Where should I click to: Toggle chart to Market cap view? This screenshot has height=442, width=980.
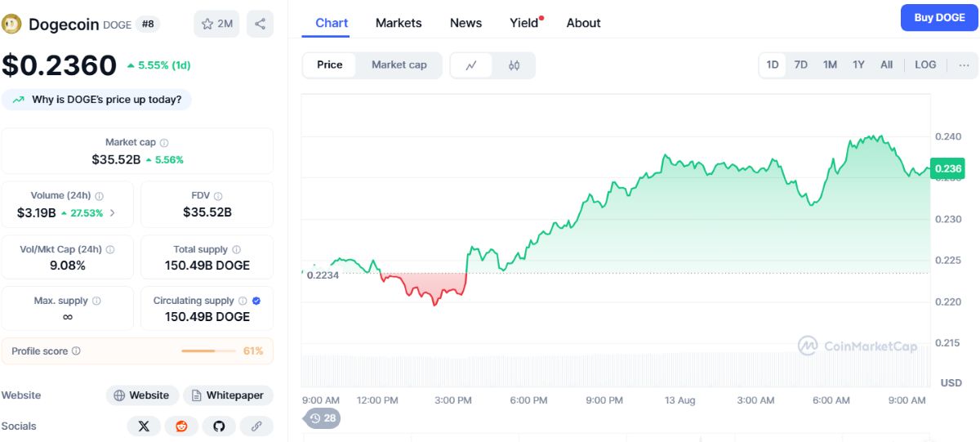pyautogui.click(x=399, y=65)
